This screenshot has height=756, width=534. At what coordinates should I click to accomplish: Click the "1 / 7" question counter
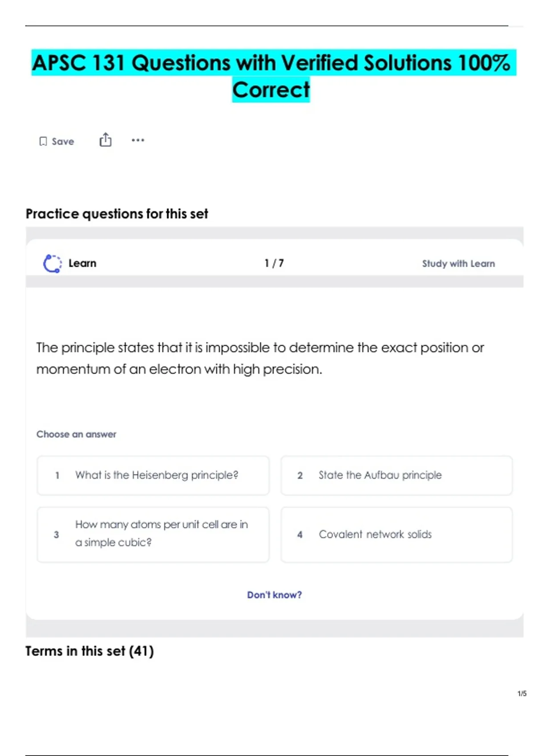[x=274, y=263]
